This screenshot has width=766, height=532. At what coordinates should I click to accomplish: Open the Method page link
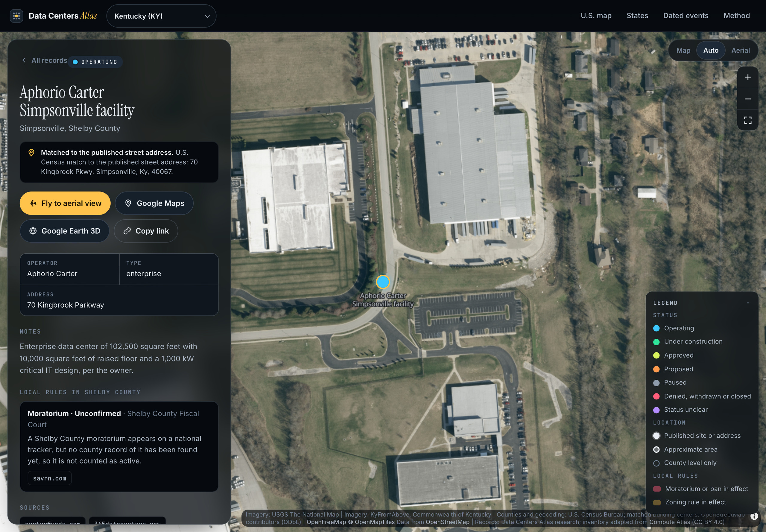(x=736, y=16)
